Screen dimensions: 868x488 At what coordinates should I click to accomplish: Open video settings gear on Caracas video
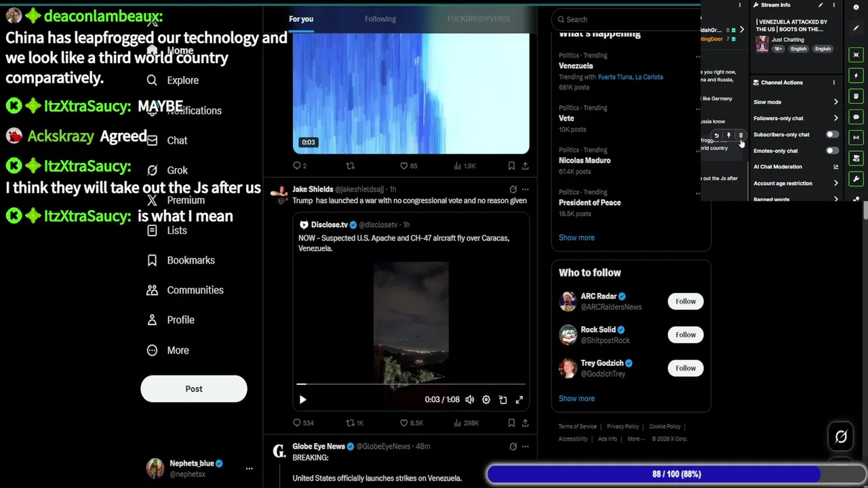[486, 400]
